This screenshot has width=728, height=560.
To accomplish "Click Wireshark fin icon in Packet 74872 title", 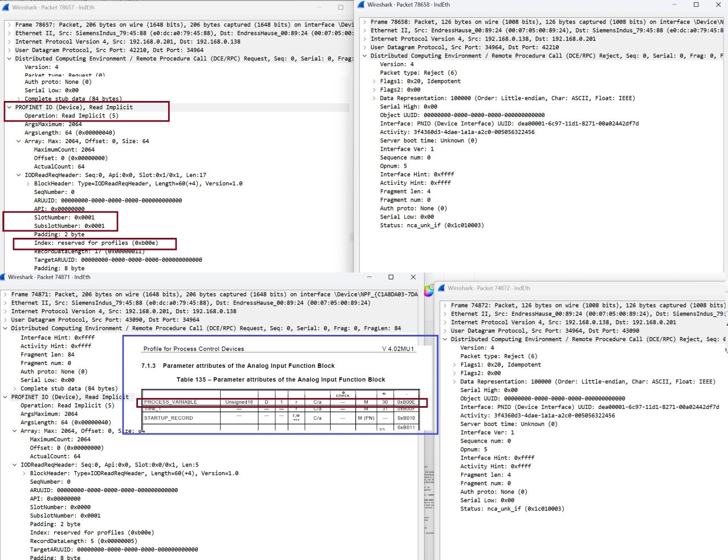I will (x=441, y=288).
